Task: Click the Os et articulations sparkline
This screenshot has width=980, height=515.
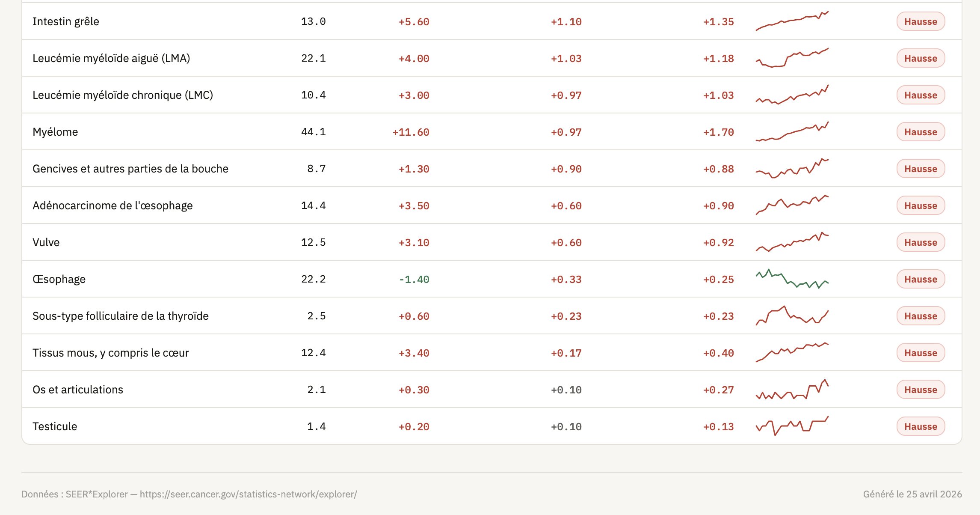Action: tap(792, 390)
